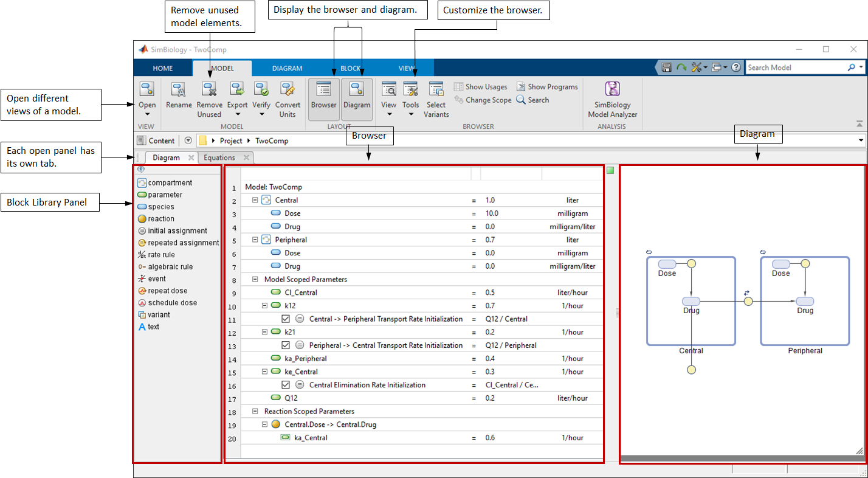Select the event block in library
The image size is (868, 478).
(x=152, y=279)
